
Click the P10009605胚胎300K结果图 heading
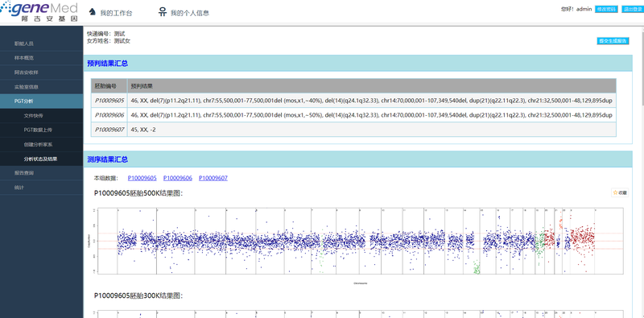click(138, 295)
